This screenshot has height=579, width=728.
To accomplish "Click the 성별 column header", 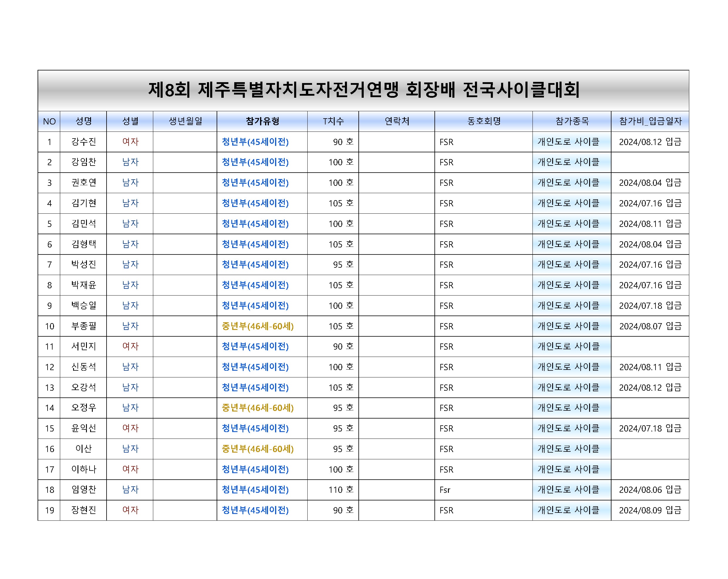I will pos(130,121).
